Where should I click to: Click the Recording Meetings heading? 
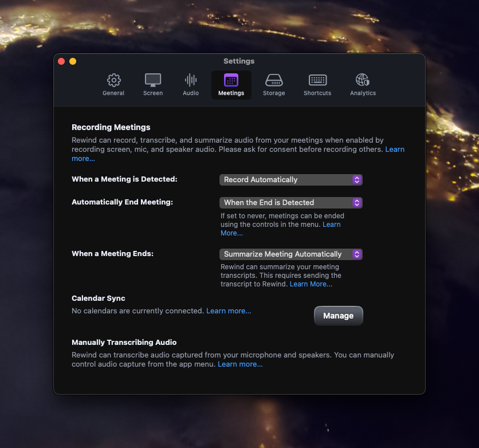pyautogui.click(x=111, y=127)
